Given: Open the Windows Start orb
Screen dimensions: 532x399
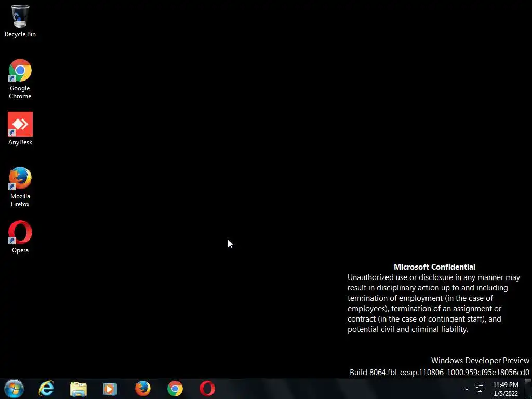Looking at the screenshot, I should tap(14, 389).
